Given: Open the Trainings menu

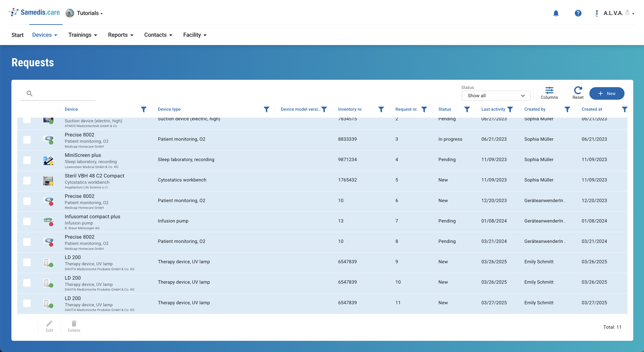Looking at the screenshot, I should [83, 35].
